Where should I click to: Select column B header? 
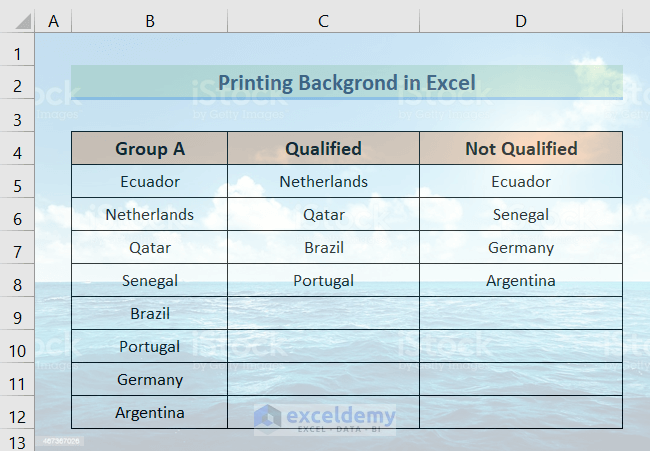click(x=149, y=21)
